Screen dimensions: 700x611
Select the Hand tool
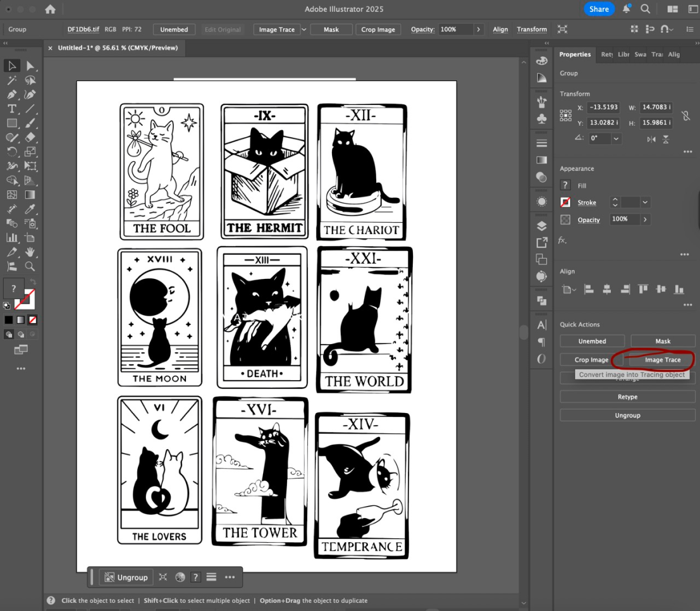click(x=30, y=252)
